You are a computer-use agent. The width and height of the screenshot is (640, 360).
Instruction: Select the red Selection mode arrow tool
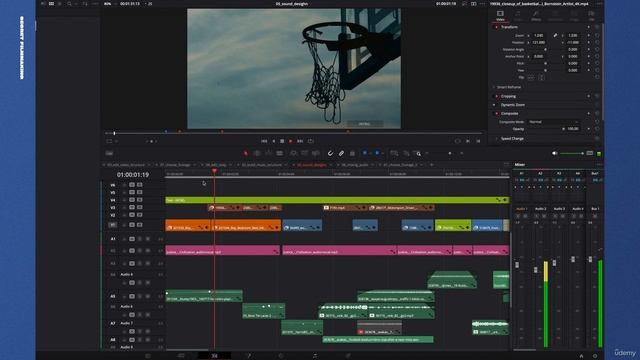pos(246,153)
